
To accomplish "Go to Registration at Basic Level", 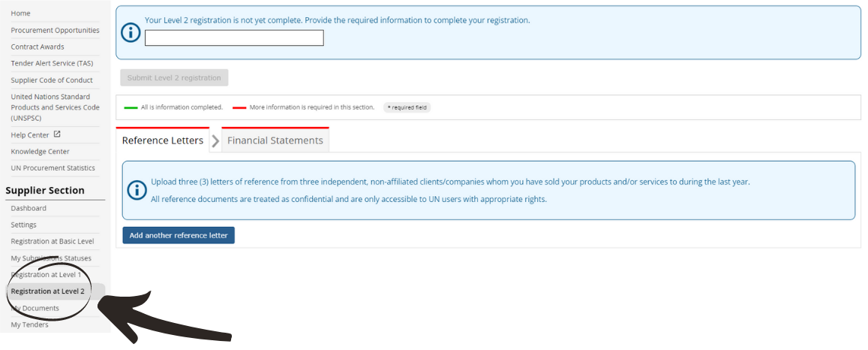I will 53,241.
